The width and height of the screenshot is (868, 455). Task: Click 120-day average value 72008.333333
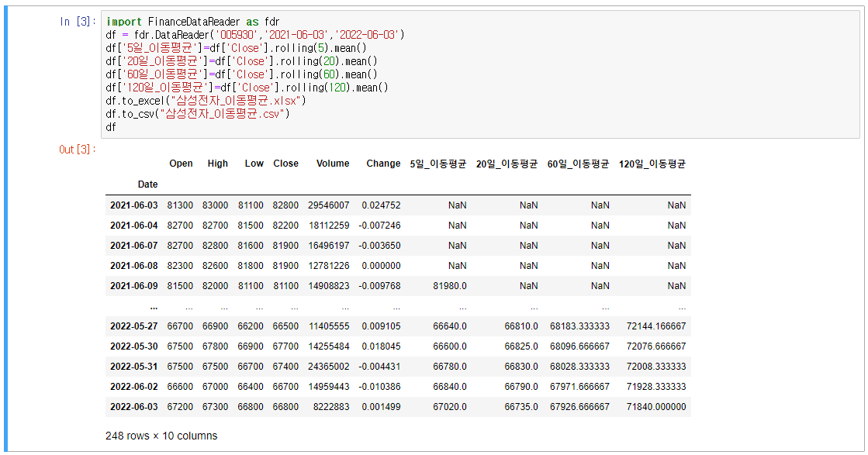[x=656, y=367]
